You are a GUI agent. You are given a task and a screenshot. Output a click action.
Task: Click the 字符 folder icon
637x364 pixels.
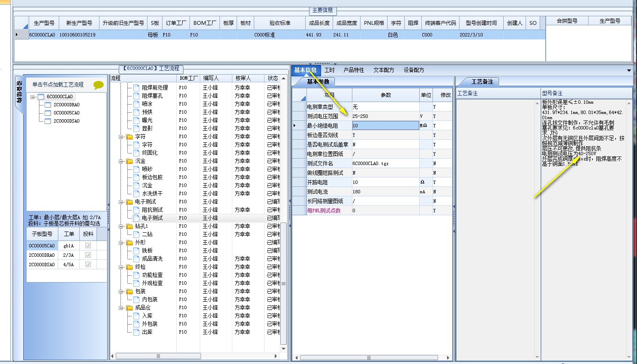(129, 136)
